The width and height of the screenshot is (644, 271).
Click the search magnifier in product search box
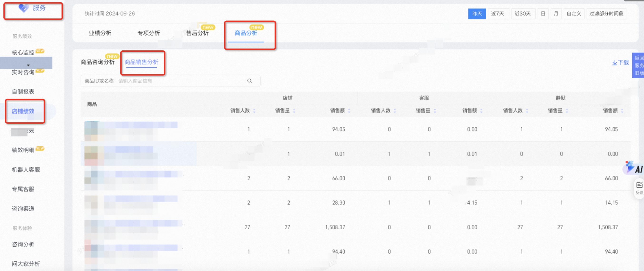249,81
